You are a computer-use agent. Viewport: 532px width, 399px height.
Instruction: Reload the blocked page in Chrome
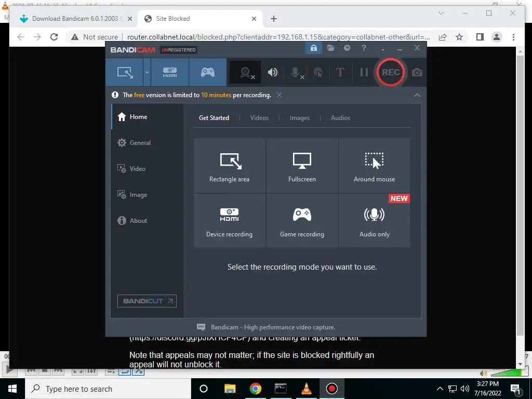54,37
